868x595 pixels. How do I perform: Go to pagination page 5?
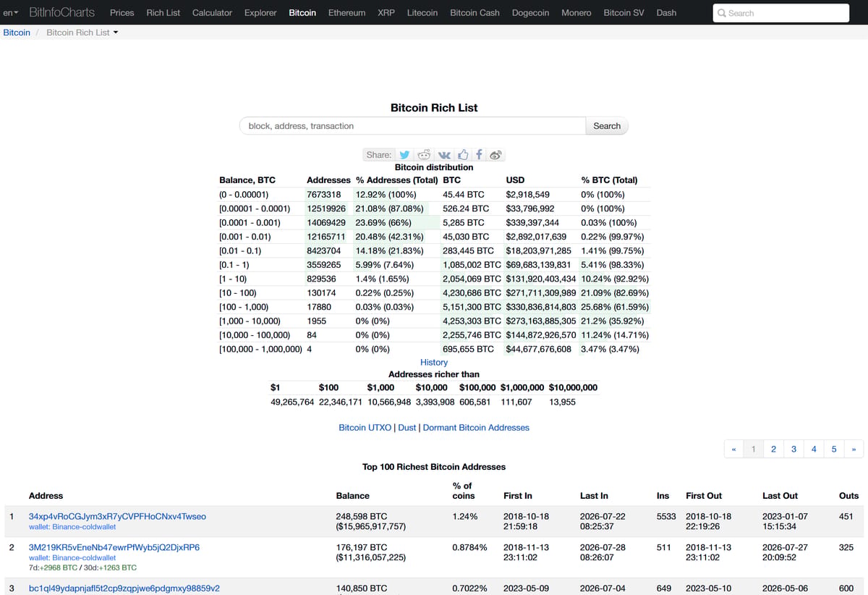click(834, 450)
